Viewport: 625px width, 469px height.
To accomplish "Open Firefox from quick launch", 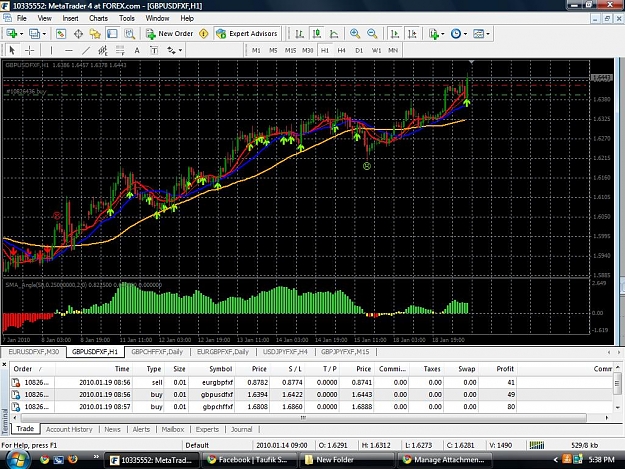I will click(73, 460).
